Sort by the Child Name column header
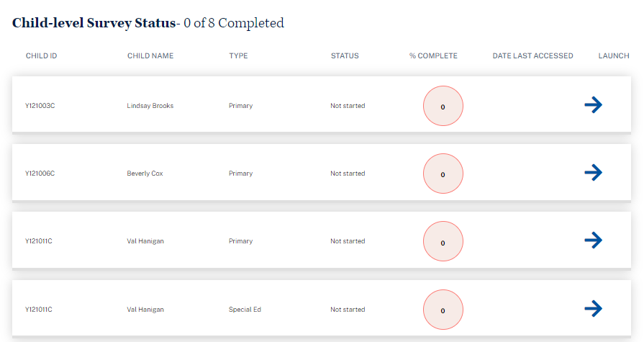The height and width of the screenshot is (342, 644). tap(150, 56)
